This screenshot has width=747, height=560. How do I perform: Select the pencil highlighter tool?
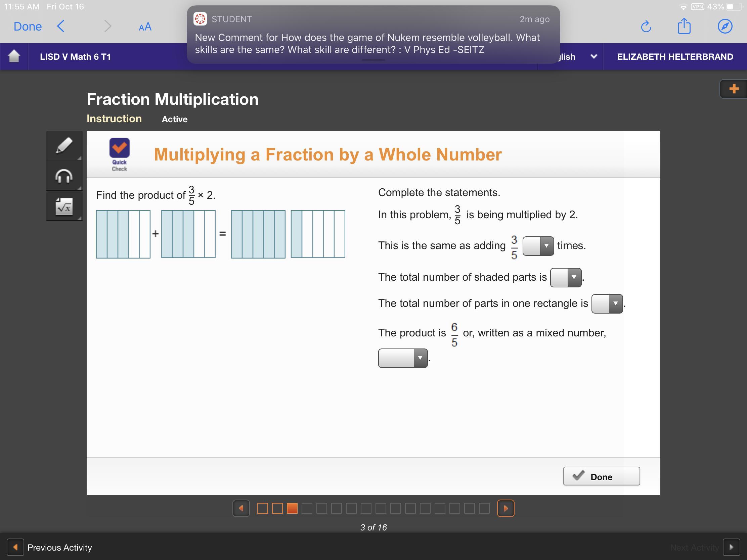tap(64, 145)
